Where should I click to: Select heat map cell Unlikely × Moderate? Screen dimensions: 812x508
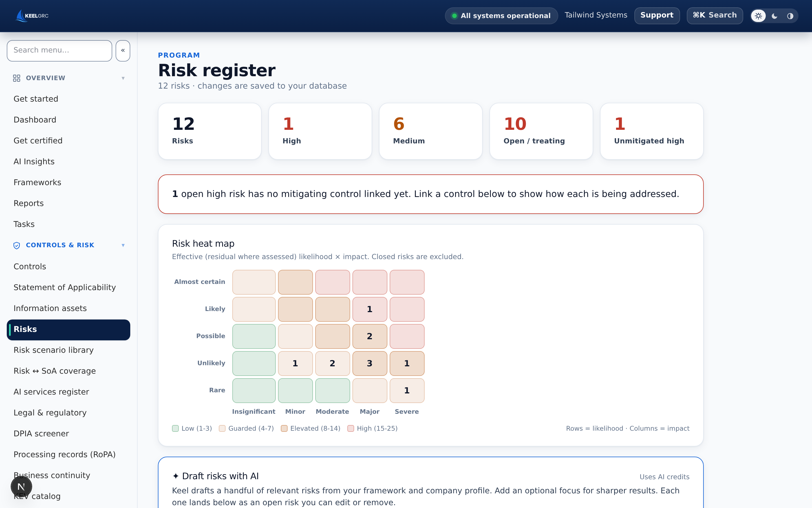point(332,364)
